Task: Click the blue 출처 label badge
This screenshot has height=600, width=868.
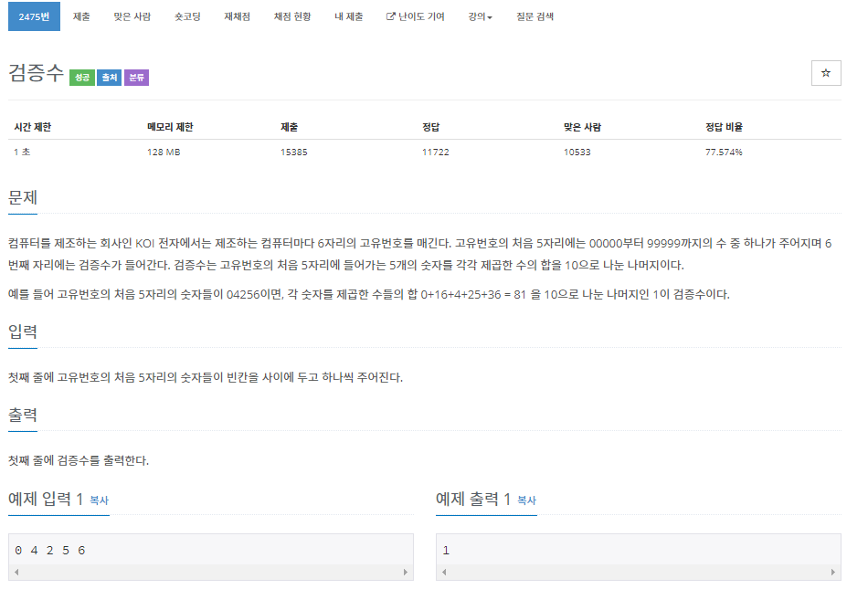Action: click(109, 78)
